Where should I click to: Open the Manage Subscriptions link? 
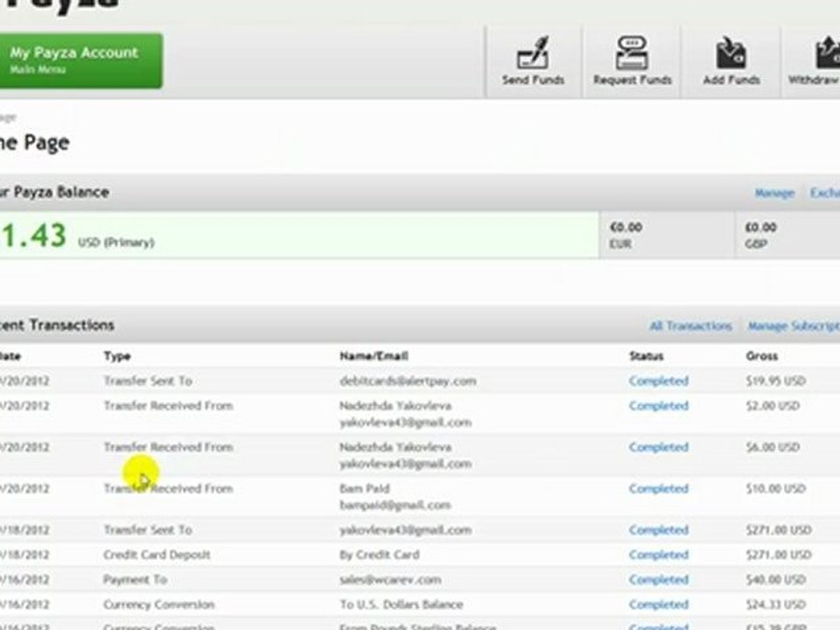click(x=794, y=325)
